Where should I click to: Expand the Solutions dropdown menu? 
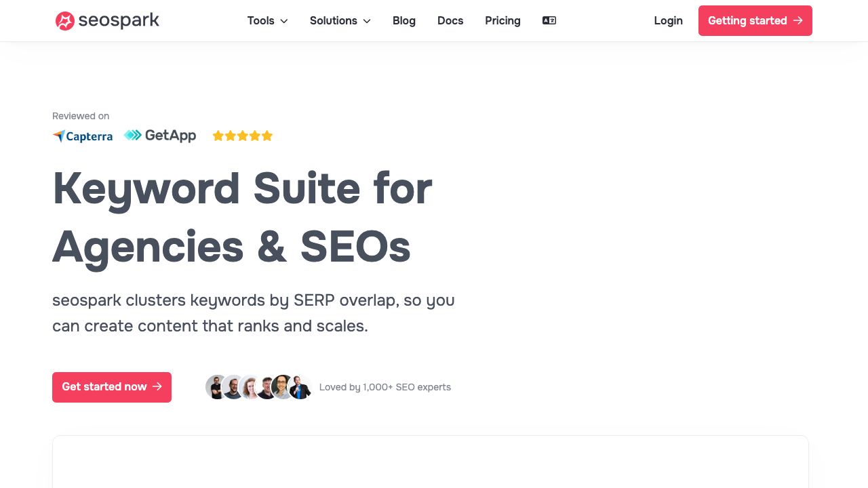click(x=340, y=21)
